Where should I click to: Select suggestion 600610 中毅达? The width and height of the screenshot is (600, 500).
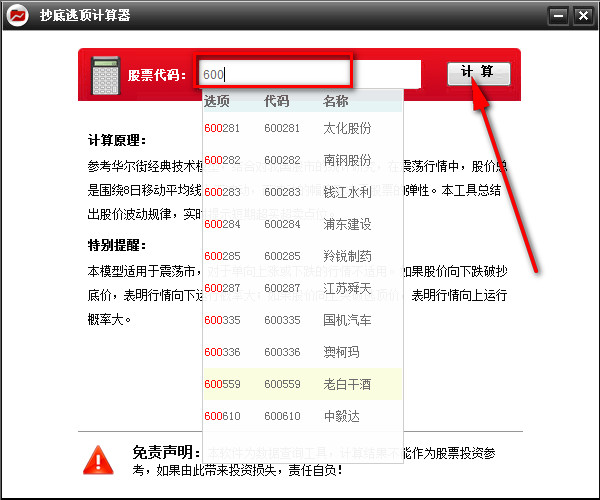303,416
